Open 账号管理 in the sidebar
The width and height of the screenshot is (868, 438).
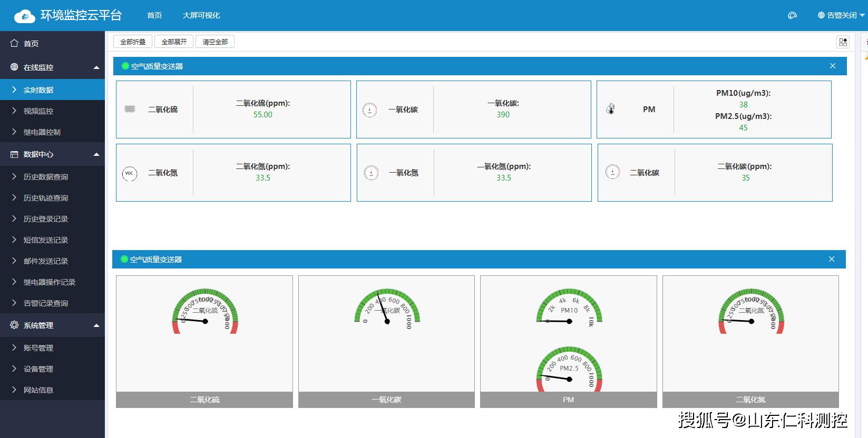pyautogui.click(x=52, y=347)
